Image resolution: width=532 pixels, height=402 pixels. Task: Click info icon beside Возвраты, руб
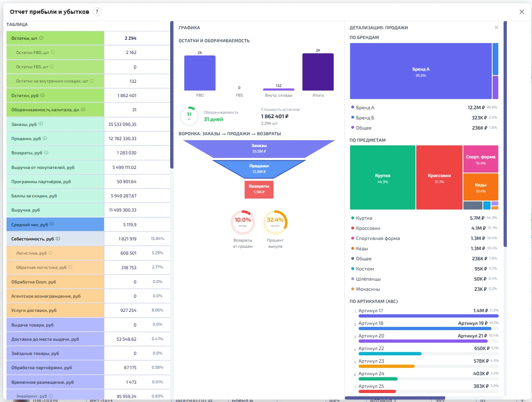click(x=46, y=153)
